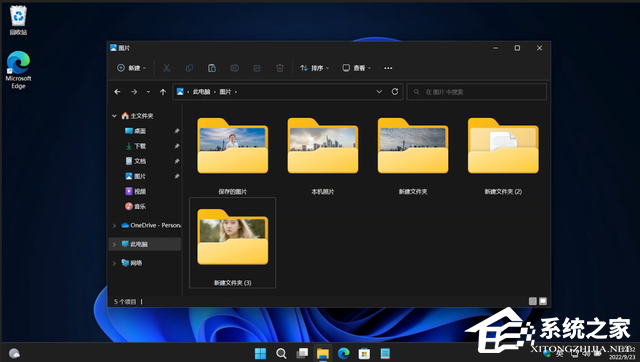Image resolution: width=640 pixels, height=362 pixels.
Task: Open Microsoft Store on taskbar
Action: point(364,353)
